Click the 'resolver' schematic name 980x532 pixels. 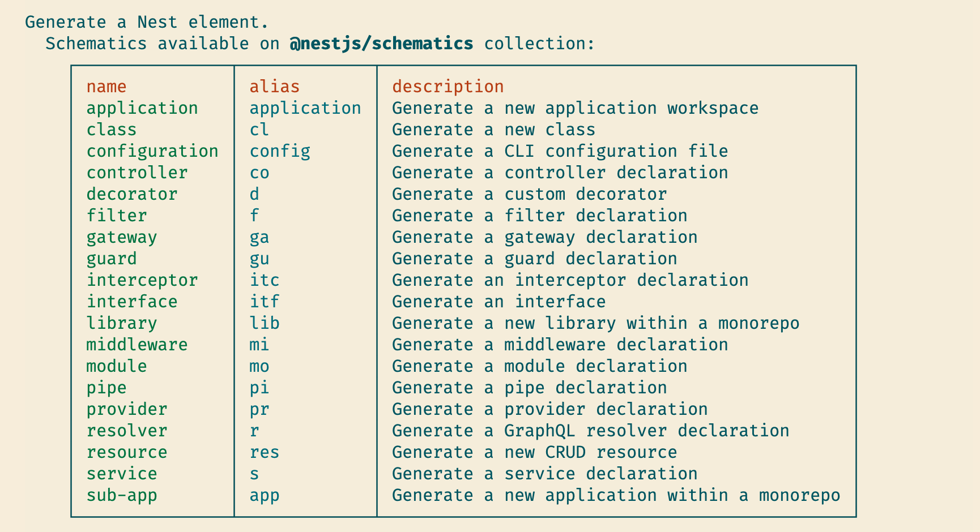(x=127, y=431)
